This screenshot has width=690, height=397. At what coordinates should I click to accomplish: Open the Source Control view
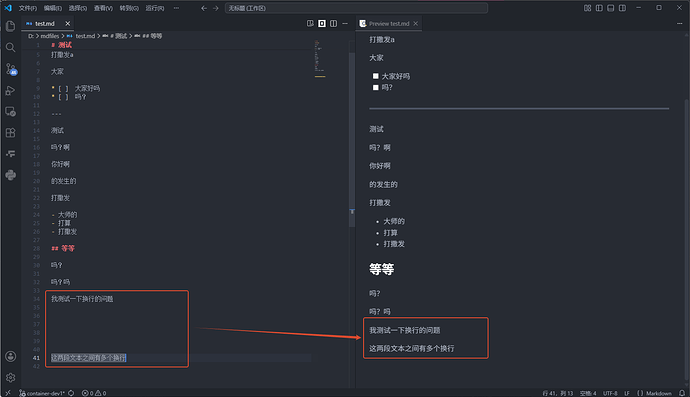click(x=11, y=69)
